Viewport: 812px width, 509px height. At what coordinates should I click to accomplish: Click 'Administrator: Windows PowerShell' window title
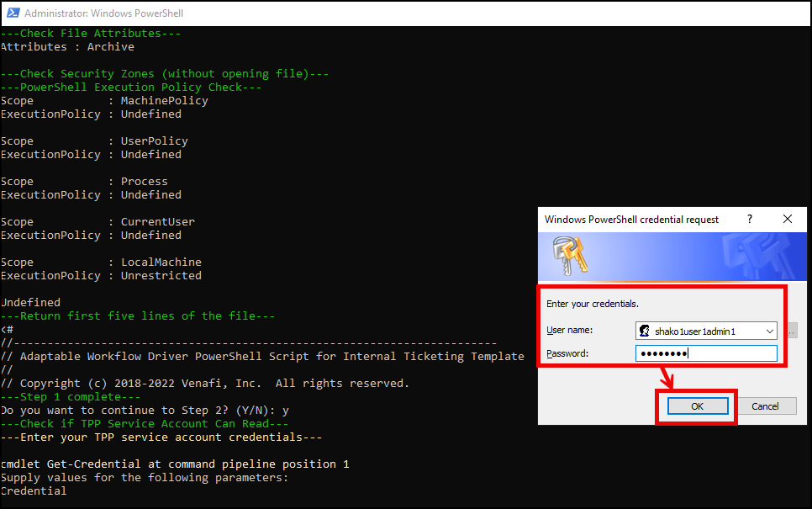[x=103, y=13]
